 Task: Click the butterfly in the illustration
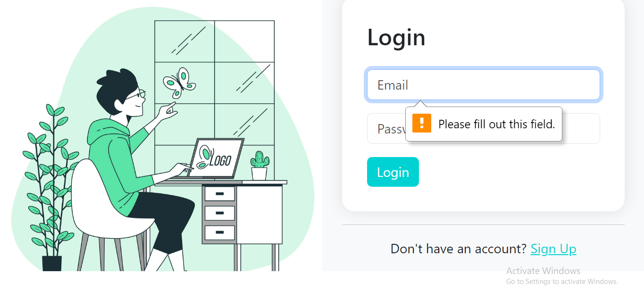[x=179, y=83]
